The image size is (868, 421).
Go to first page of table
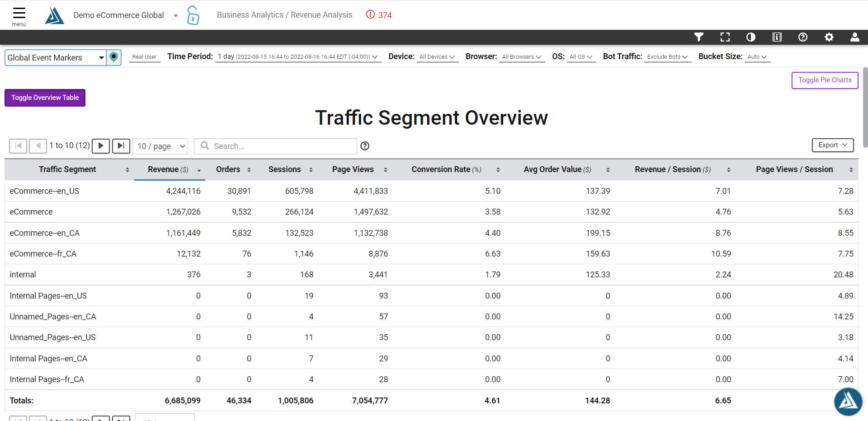18,146
